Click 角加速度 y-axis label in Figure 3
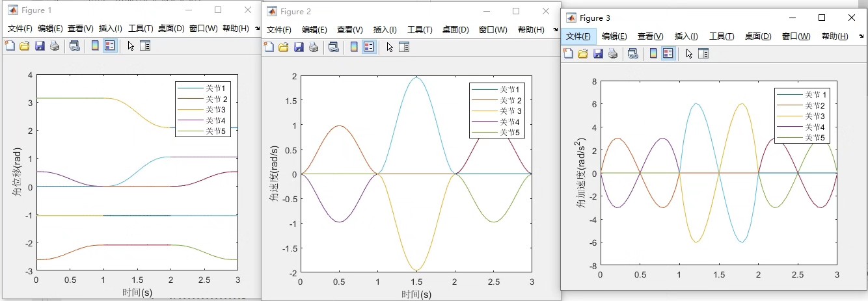This screenshot has height=301, width=868. point(580,174)
